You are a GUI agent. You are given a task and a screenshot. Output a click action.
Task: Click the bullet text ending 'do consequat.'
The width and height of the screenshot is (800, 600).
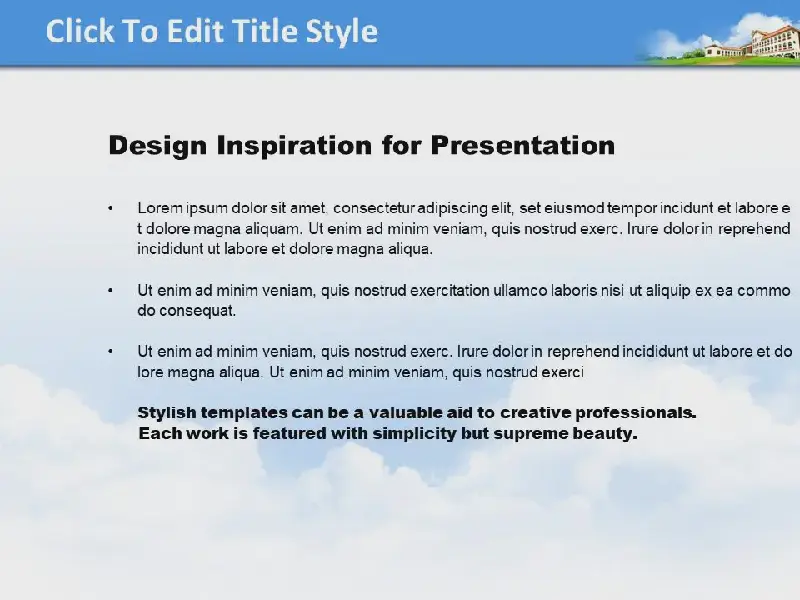click(464, 300)
